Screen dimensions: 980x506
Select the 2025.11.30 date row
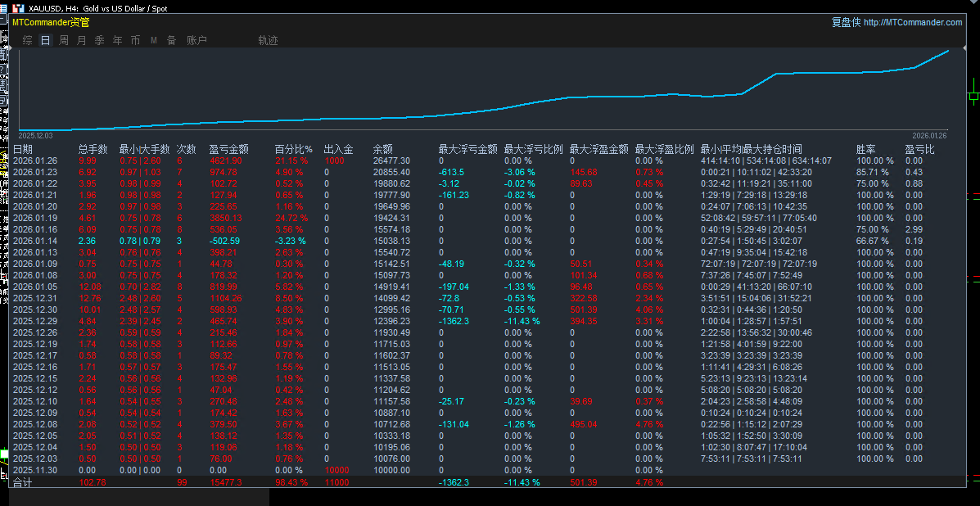click(36, 470)
